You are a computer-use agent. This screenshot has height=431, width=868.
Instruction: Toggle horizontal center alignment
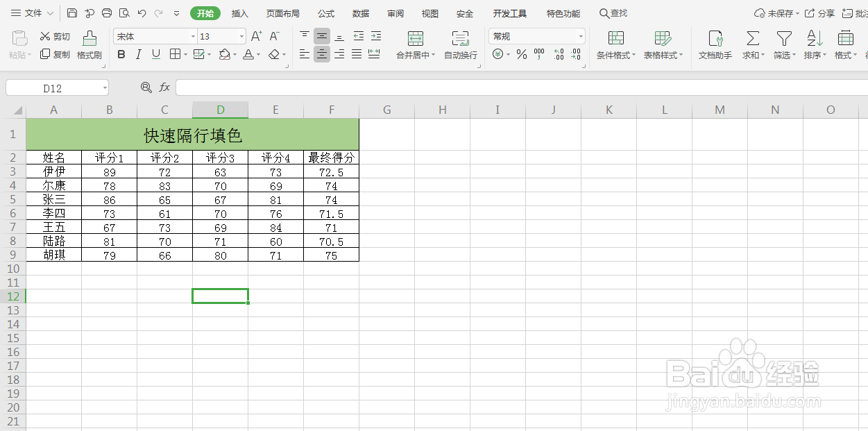point(322,54)
